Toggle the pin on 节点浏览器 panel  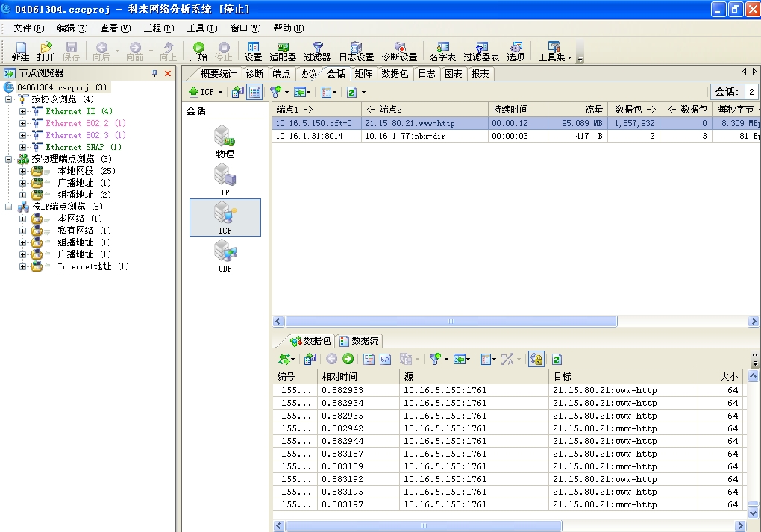155,73
